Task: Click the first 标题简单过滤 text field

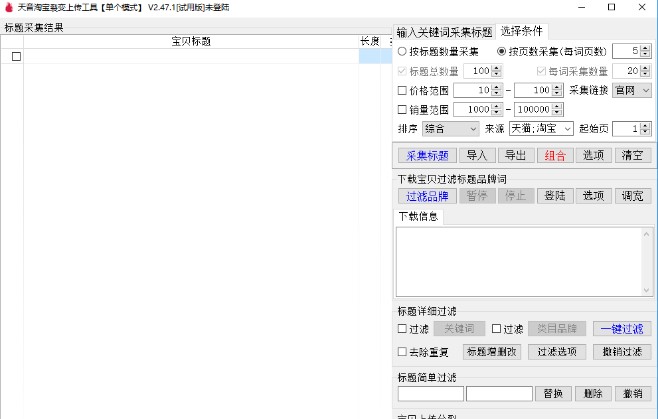Action: coord(430,393)
